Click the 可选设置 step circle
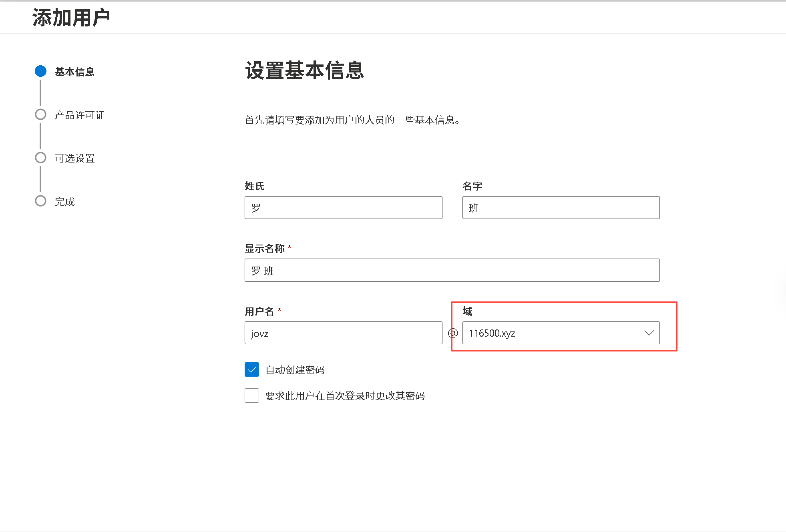 [x=40, y=158]
